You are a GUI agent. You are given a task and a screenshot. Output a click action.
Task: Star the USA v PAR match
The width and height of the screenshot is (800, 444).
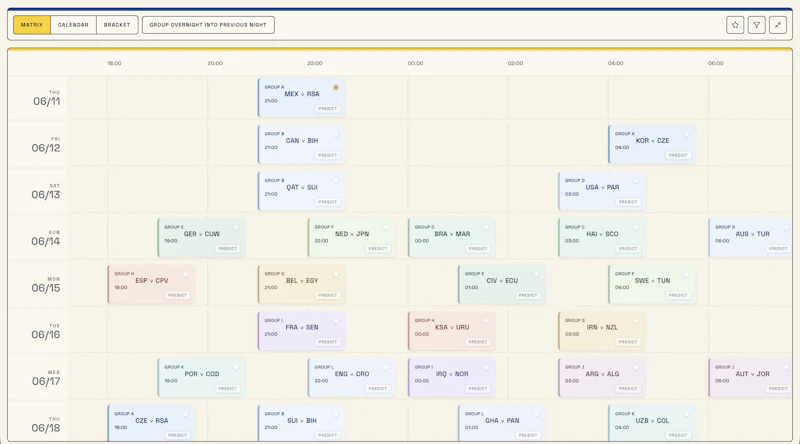point(636,181)
